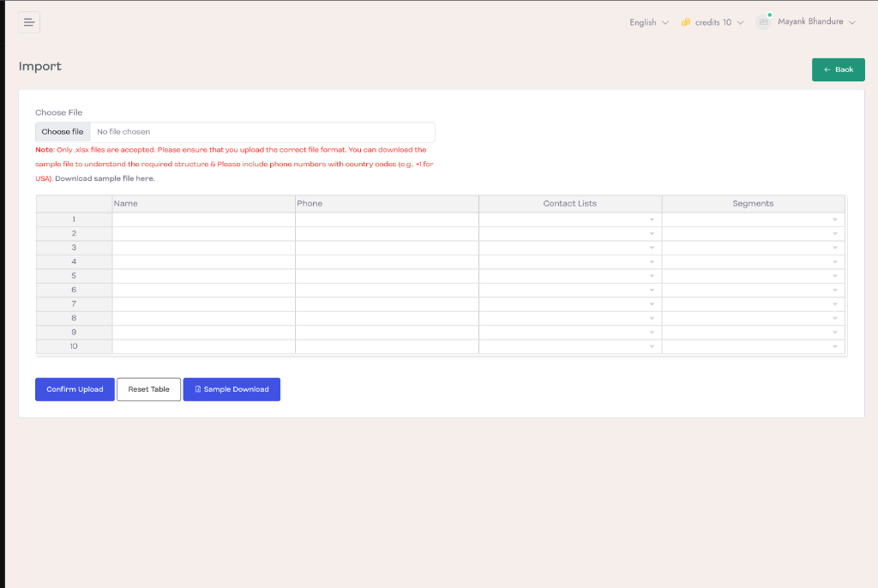Image resolution: width=878 pixels, height=588 pixels.
Task: Open Segments dropdown in row 4
Action: pos(835,262)
